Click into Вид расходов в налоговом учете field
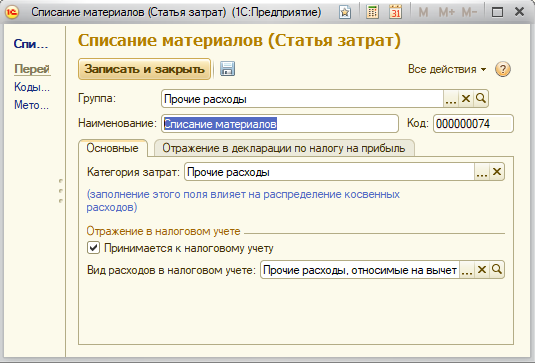This screenshot has width=535, height=363. point(360,270)
